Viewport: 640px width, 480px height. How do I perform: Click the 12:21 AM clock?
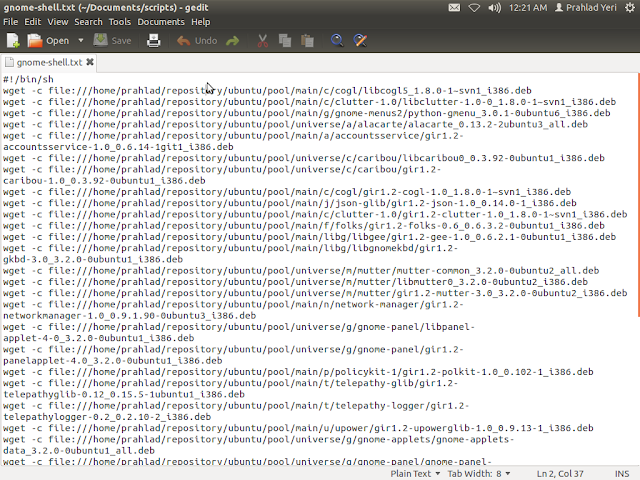528,7
